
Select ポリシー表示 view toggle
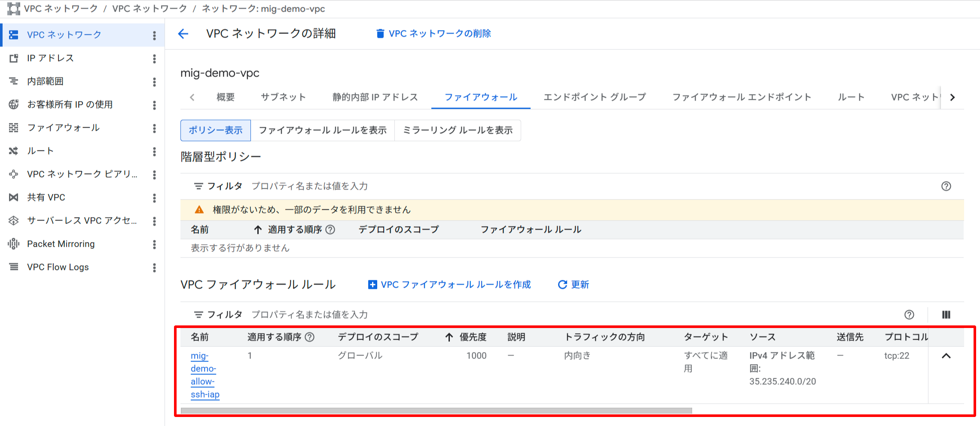tap(216, 130)
